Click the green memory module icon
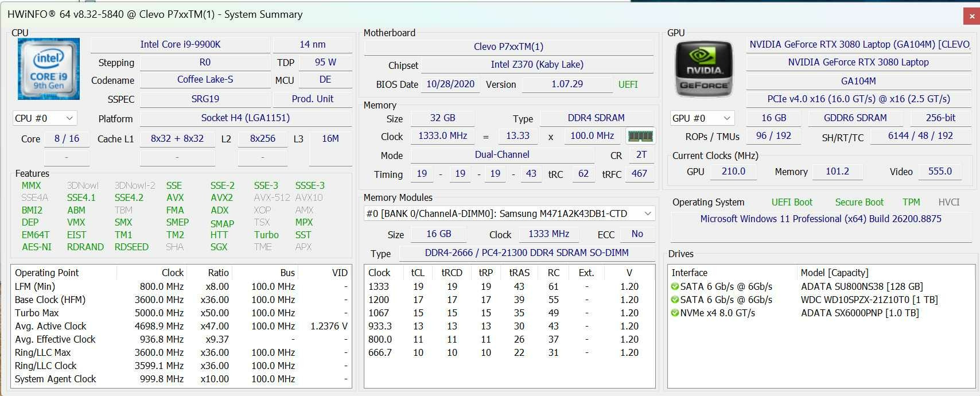Screen dimensions: 980x396 pos(640,136)
